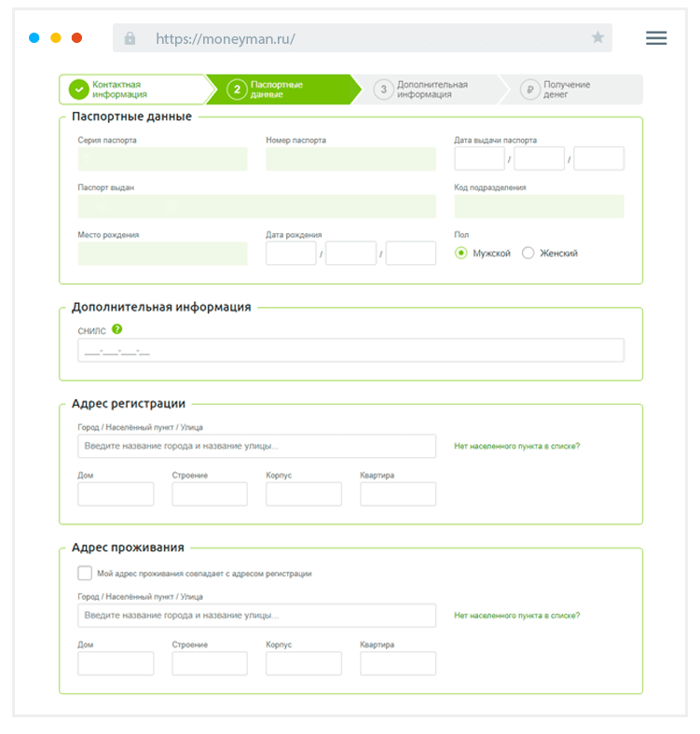This screenshot has width=700, height=734.
Task: Focus the СНИЛС input field
Action: [350, 351]
